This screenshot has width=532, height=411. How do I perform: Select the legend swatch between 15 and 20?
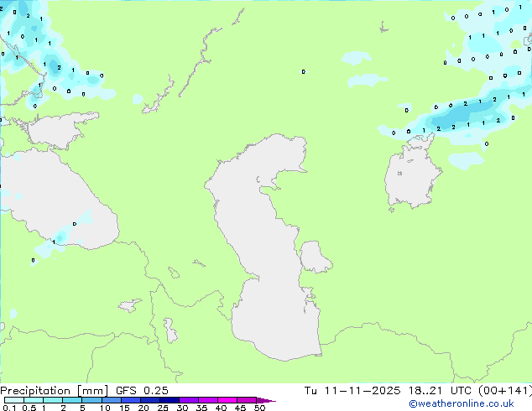[x=130, y=400]
